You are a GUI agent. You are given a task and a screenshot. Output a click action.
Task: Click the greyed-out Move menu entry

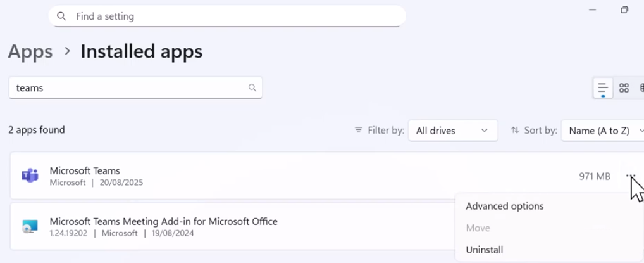pyautogui.click(x=478, y=228)
